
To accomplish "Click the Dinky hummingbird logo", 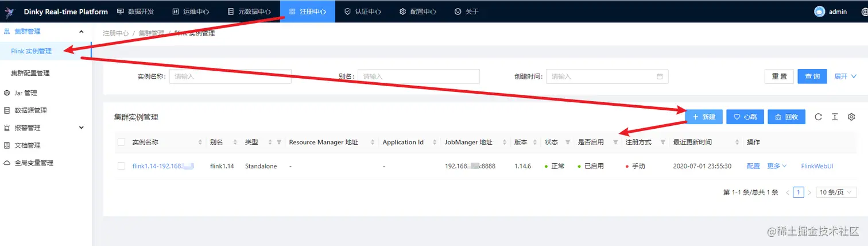I will coord(10,11).
